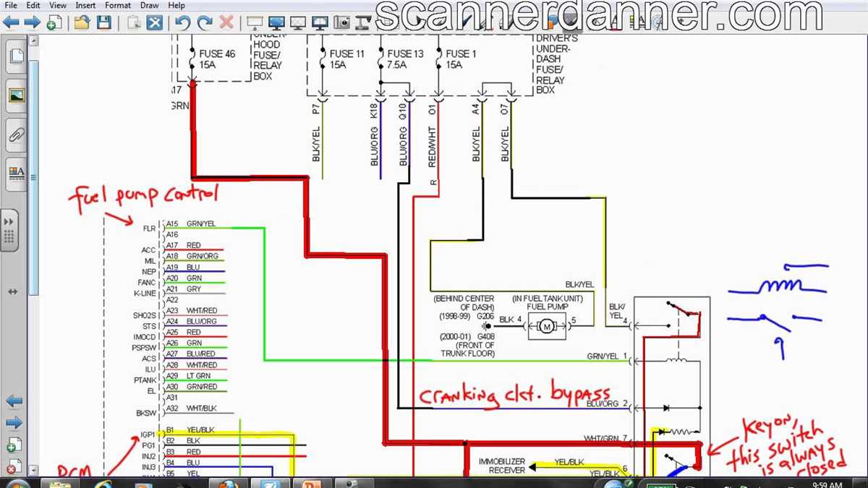Click the 'FUSE 11 15A' label

(x=347, y=59)
